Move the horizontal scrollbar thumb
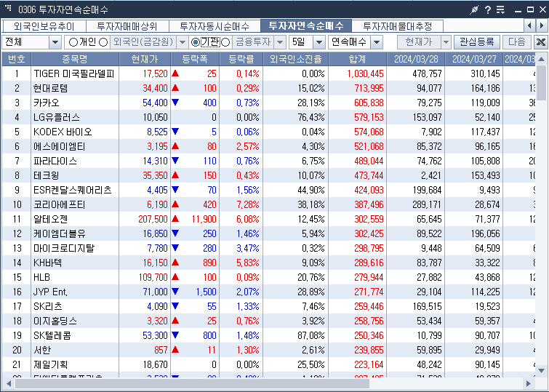 tap(192, 383)
